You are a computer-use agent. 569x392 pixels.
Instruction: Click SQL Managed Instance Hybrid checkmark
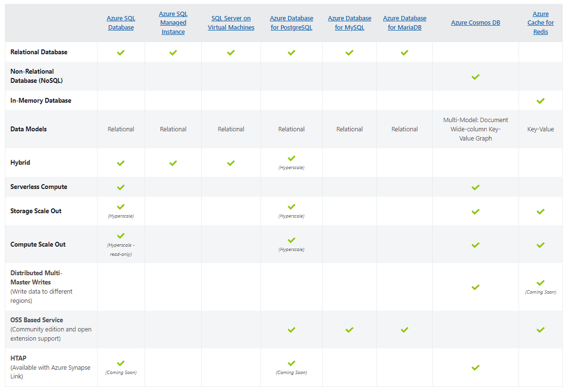coord(173,163)
